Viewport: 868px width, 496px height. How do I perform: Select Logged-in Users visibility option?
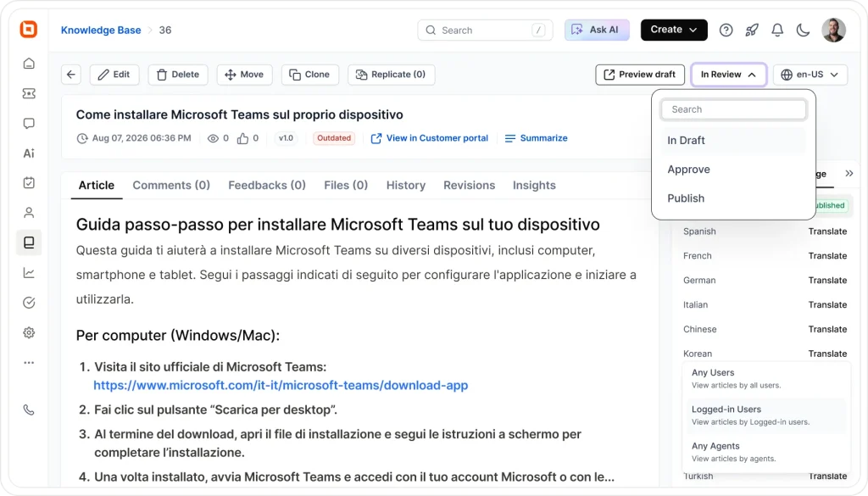click(766, 415)
